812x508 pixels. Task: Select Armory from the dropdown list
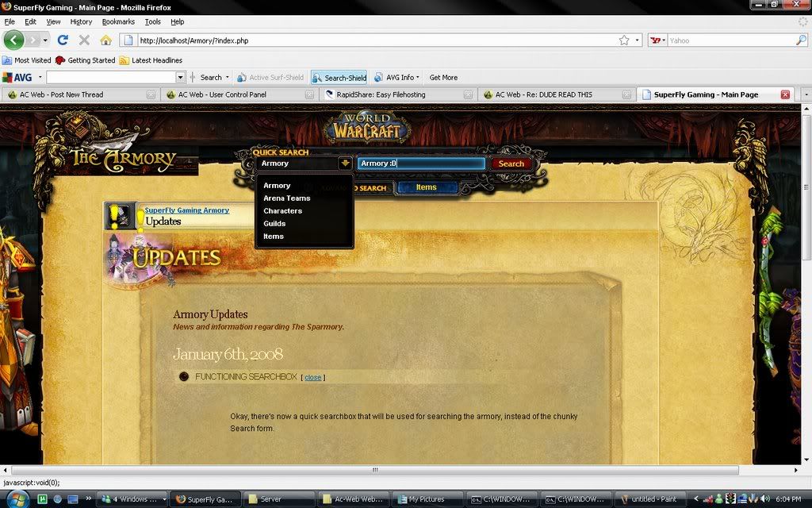click(277, 186)
